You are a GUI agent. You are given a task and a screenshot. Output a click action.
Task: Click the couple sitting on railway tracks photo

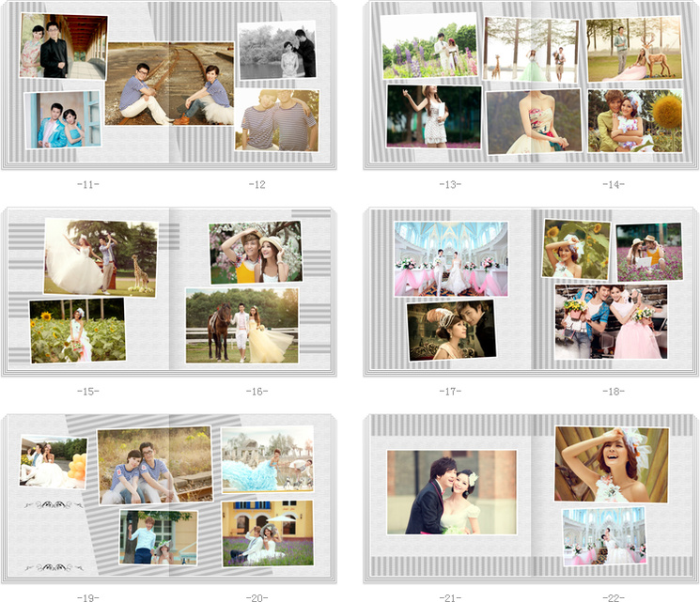(x=169, y=83)
